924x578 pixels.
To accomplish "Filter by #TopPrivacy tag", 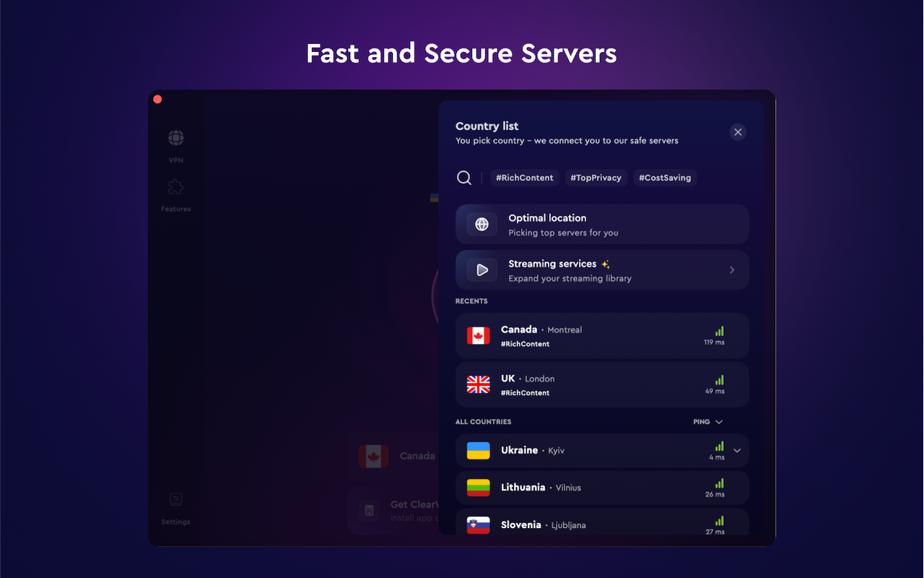I will point(596,178).
